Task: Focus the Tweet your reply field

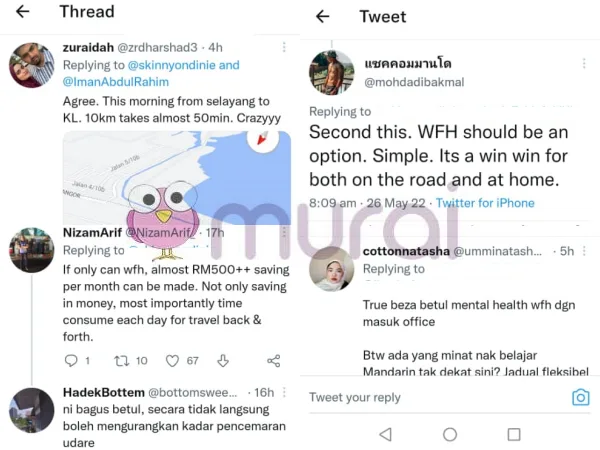Action: (x=436, y=397)
